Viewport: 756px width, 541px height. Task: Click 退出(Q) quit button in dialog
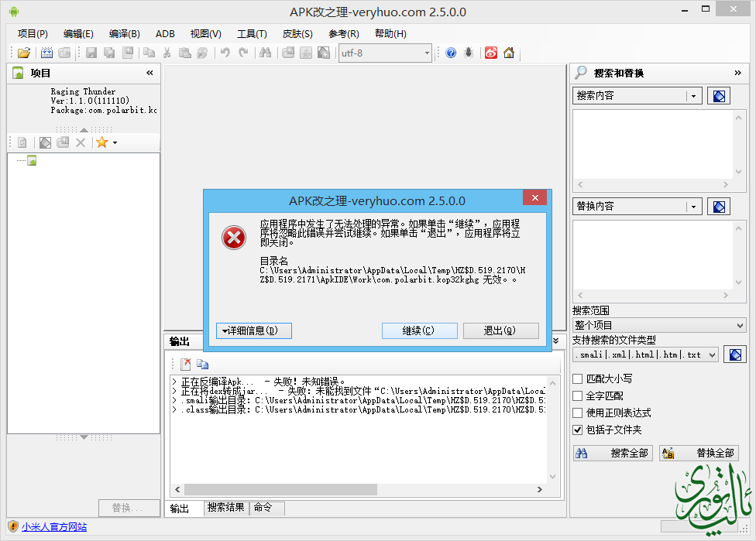point(500,330)
